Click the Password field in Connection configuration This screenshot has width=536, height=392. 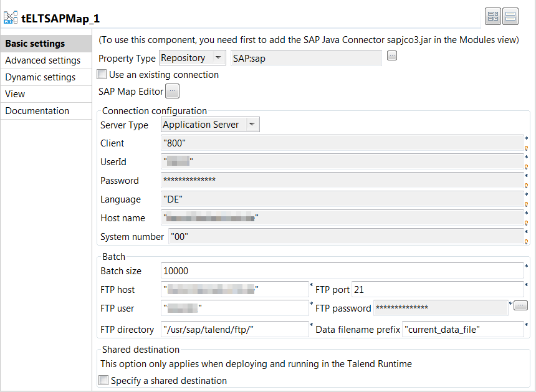342,180
